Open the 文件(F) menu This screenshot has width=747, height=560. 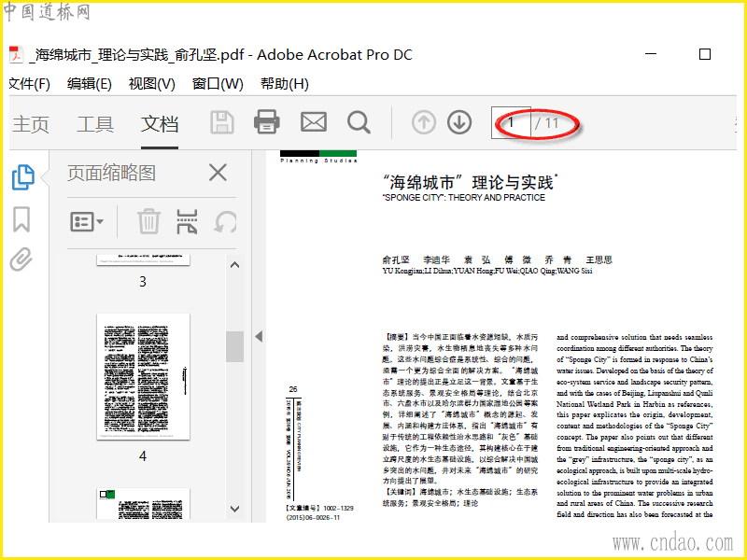click(x=30, y=84)
